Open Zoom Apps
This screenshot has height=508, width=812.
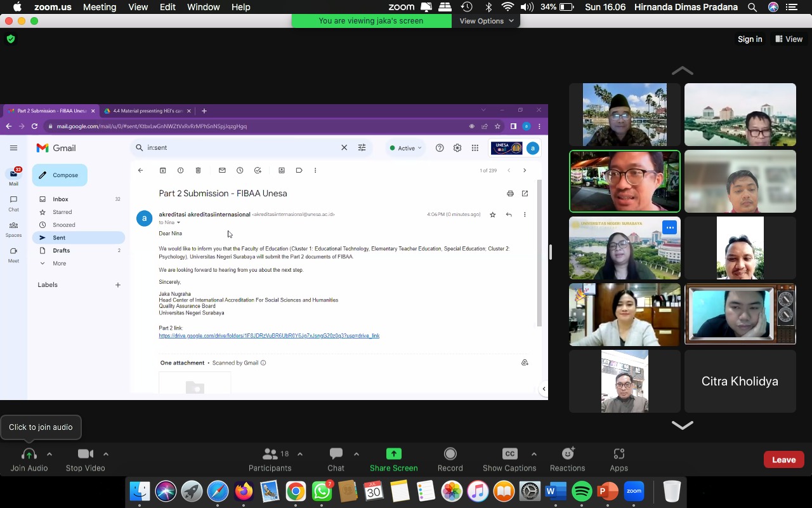point(619,460)
